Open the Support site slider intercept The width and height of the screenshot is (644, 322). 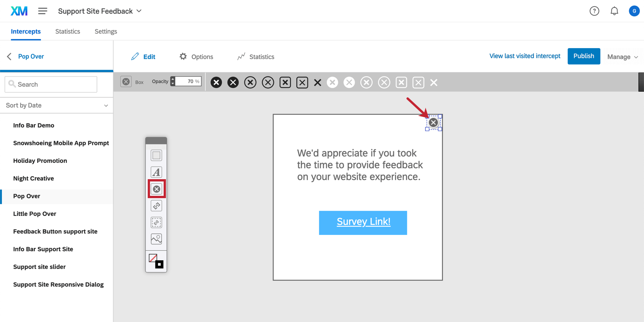tap(39, 267)
